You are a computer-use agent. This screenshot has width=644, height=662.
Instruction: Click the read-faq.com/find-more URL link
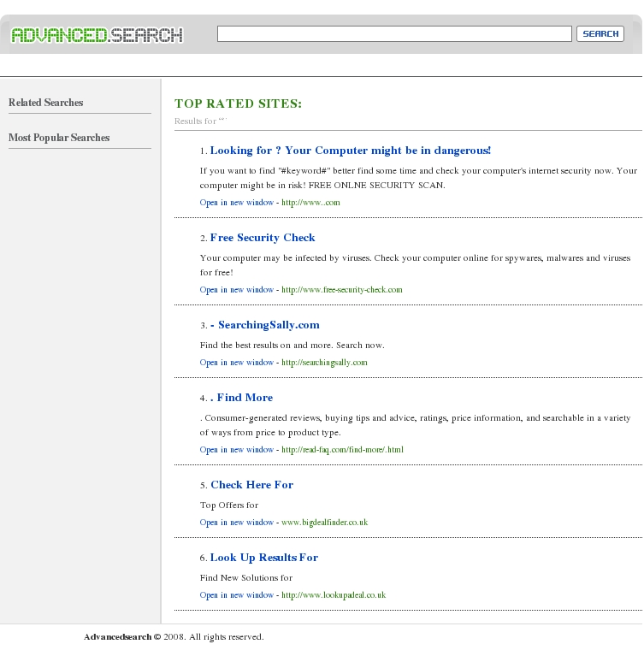pos(342,450)
